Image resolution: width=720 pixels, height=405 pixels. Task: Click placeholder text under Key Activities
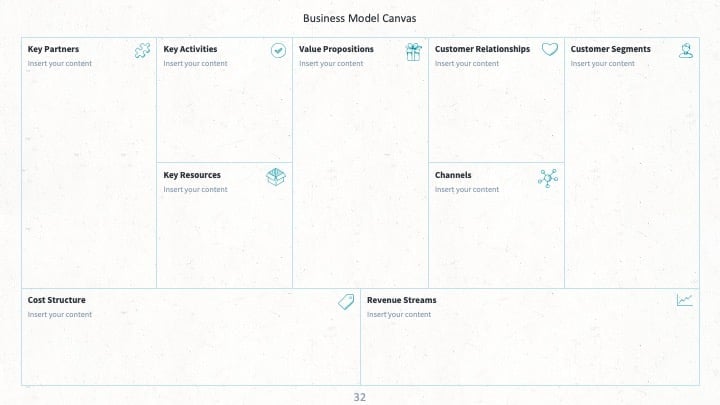pyautogui.click(x=195, y=63)
